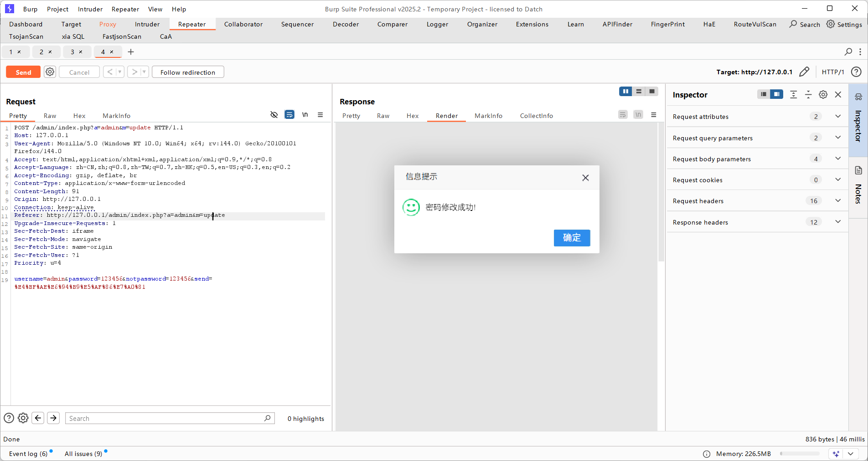868x461 pixels.
Task: Click the request settings gear next to Send
Action: [x=50, y=72]
